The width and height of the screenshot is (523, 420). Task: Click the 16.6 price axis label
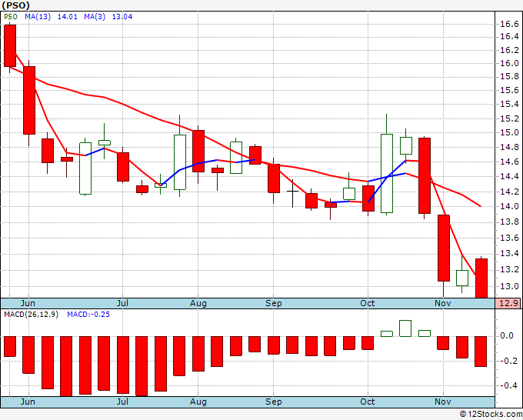(509, 24)
